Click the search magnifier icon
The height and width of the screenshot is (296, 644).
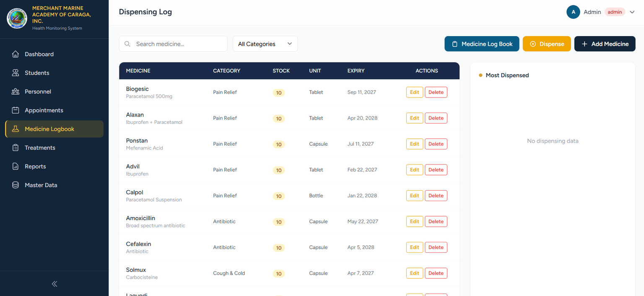[127, 44]
